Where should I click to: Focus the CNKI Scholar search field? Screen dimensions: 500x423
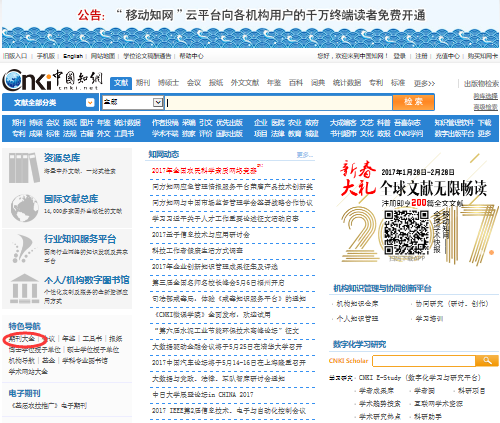click(424, 361)
